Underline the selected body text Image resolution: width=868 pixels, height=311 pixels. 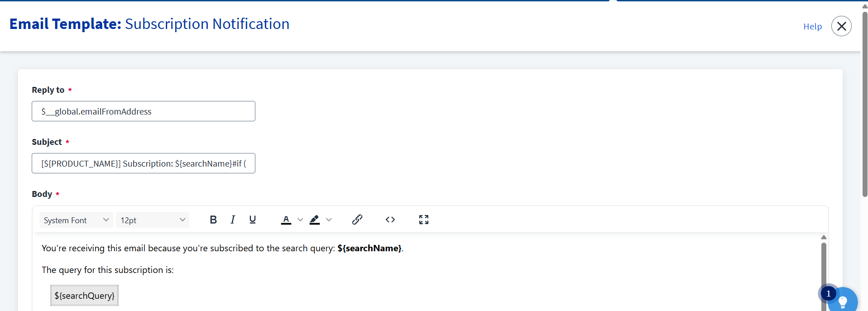pos(253,220)
